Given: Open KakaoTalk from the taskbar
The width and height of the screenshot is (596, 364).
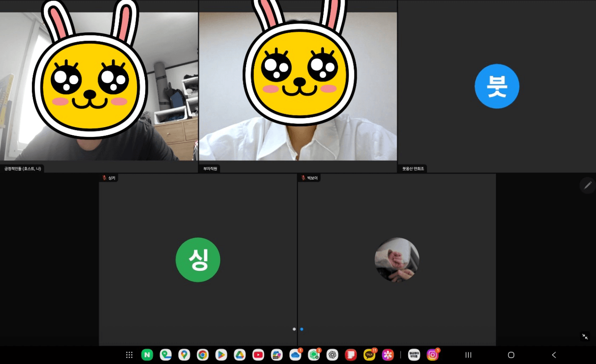Looking at the screenshot, I should [x=369, y=355].
